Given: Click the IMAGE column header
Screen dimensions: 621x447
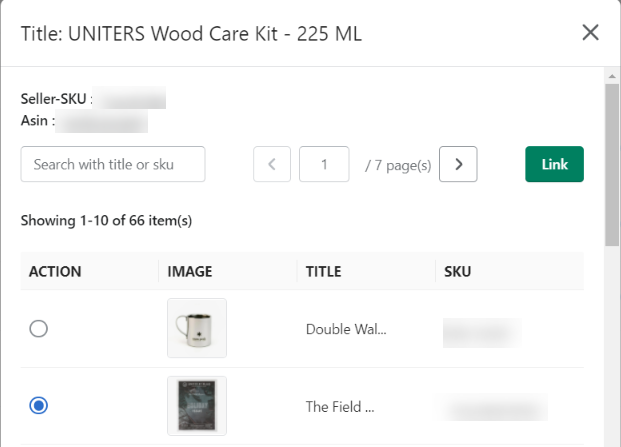Looking at the screenshot, I should click(190, 272).
